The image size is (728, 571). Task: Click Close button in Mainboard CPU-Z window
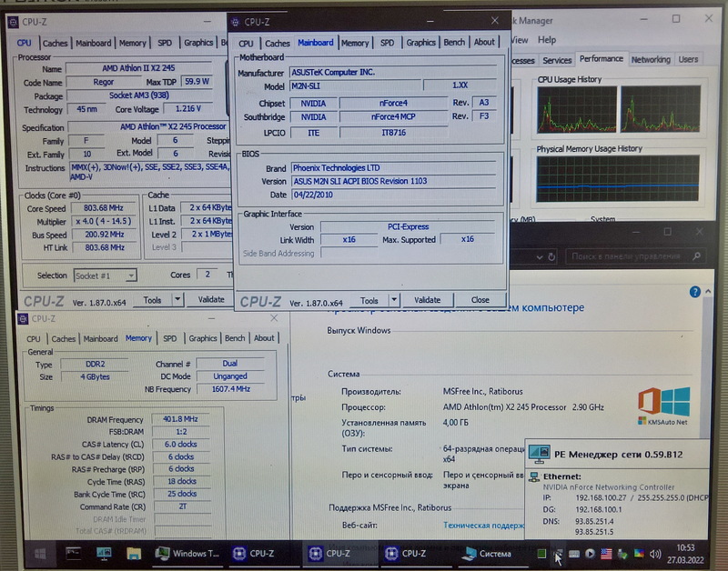click(480, 300)
